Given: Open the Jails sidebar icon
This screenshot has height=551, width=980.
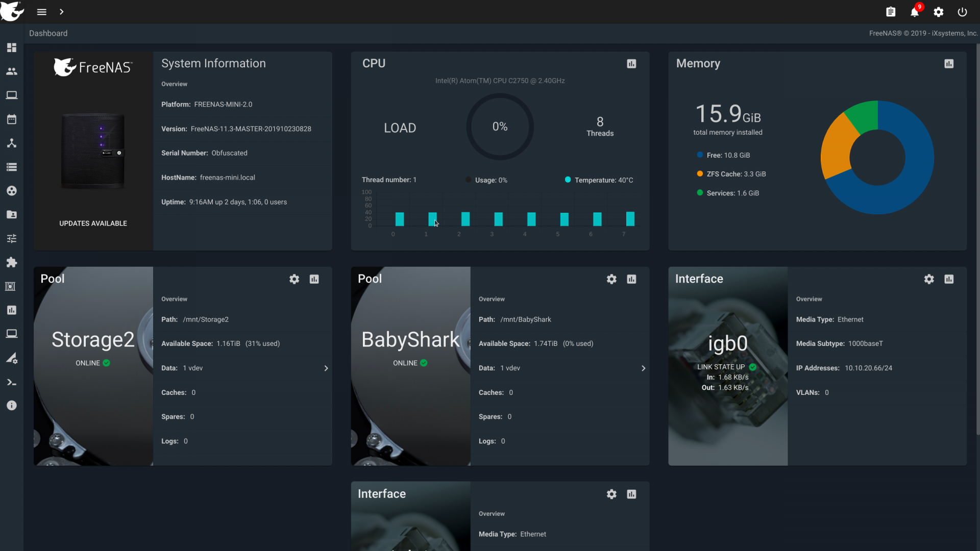Looking at the screenshot, I should pyautogui.click(x=10, y=286).
